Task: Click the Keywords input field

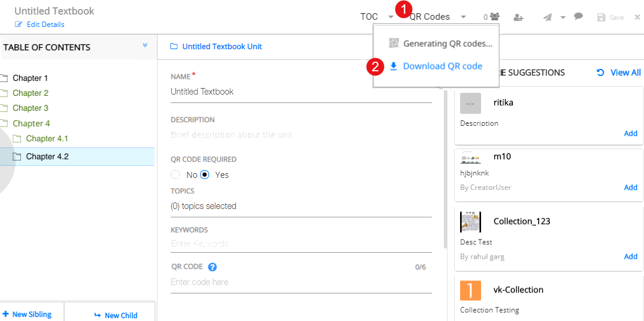Action: tap(301, 244)
